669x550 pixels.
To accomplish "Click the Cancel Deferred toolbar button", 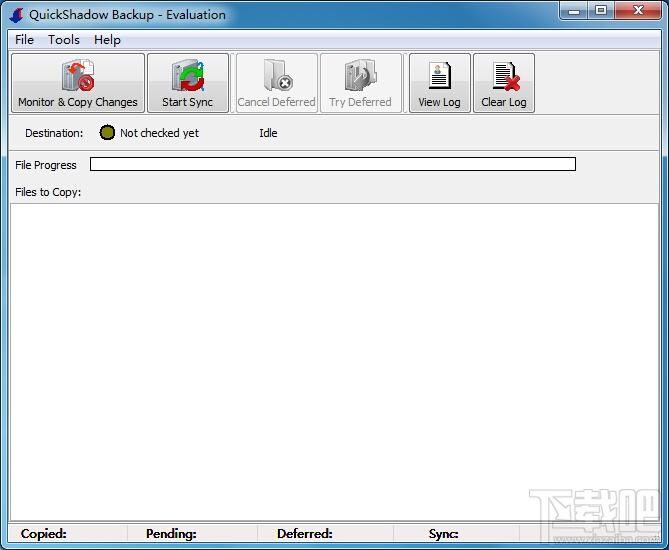I will coord(276,83).
